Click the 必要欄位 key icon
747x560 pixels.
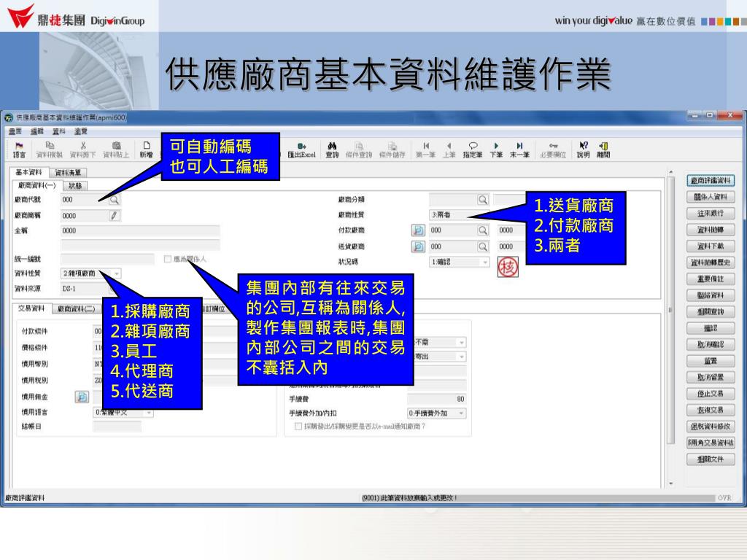point(553,149)
